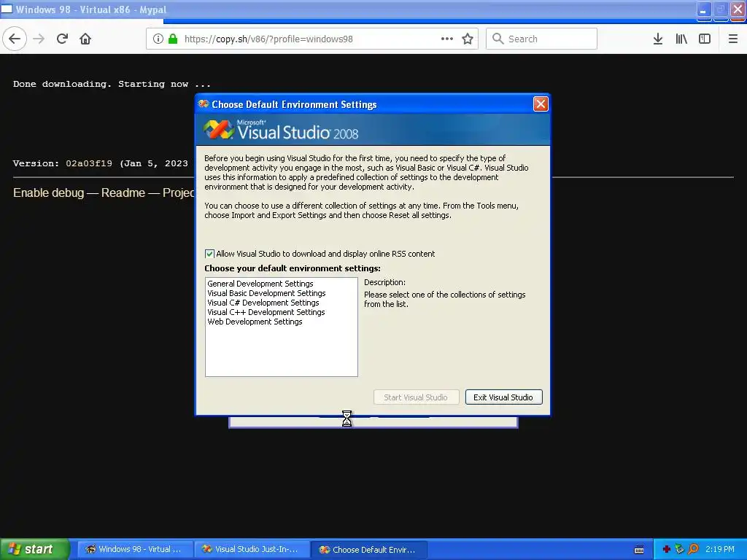Close the Mypal browser window
The height and width of the screenshot is (560, 747).
(738, 9)
